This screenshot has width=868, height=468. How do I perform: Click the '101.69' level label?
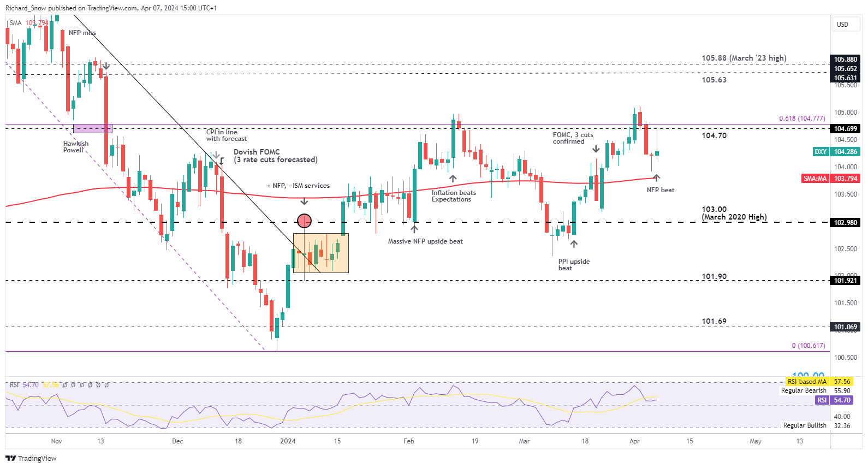[714, 321]
